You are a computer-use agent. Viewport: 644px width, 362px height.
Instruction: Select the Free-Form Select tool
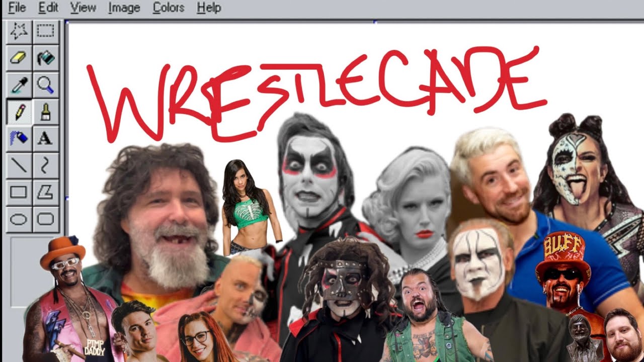(19, 31)
